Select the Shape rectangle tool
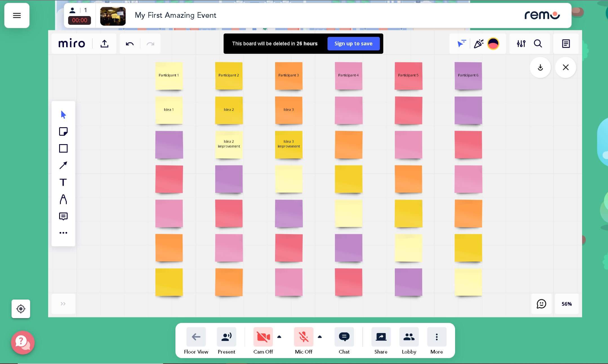Viewport: 608px width, 364px height. coord(63,148)
